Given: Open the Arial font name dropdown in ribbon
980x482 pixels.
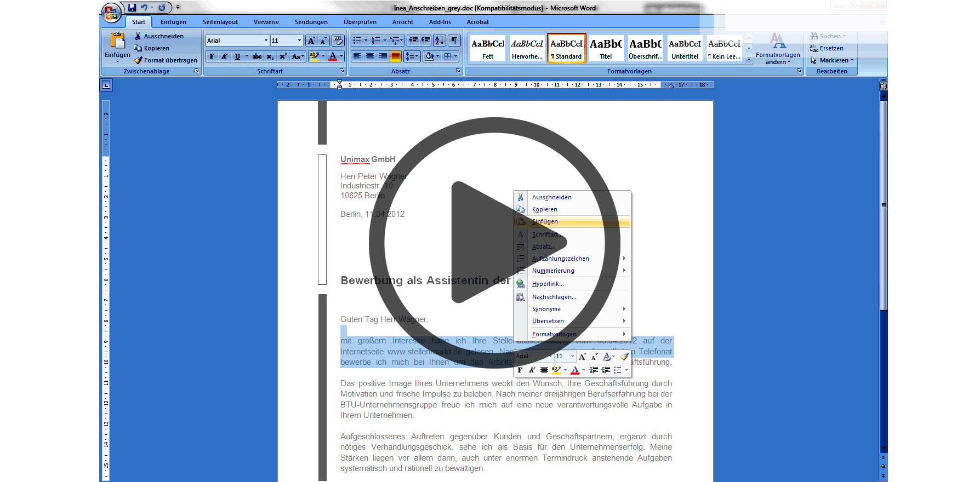Looking at the screenshot, I should 266,41.
